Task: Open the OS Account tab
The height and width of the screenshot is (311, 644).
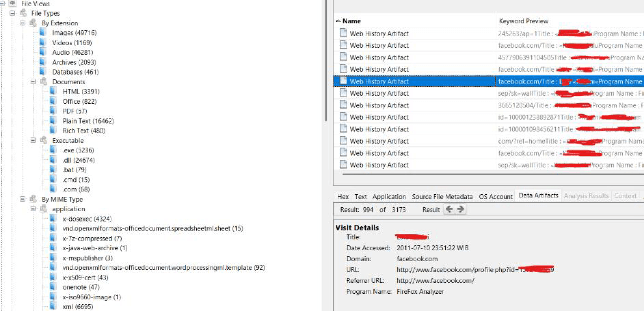Action: [x=496, y=196]
